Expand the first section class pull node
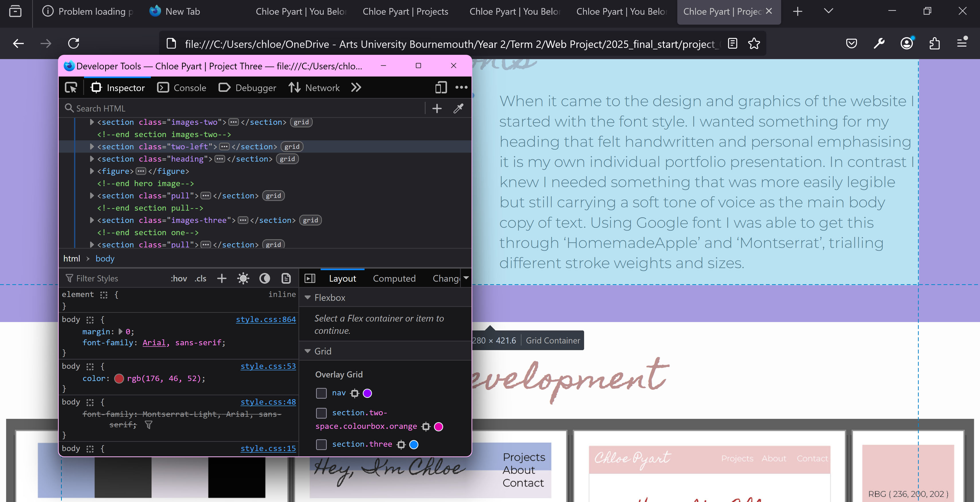 (92, 196)
